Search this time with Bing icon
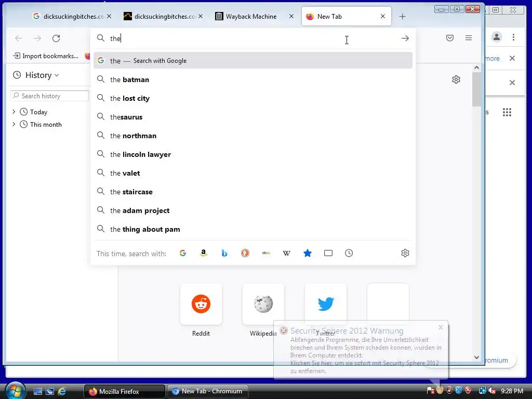Viewport: 532px width, 399px height. coord(224,253)
